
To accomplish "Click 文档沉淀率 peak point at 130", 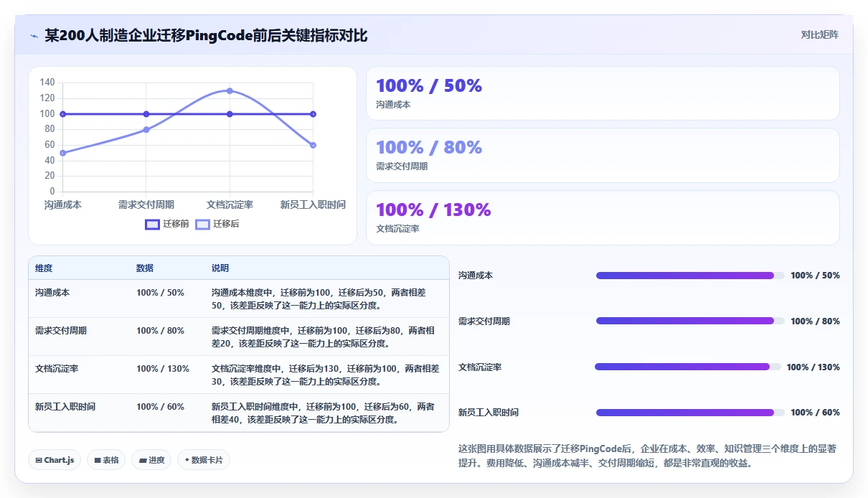I will (x=230, y=90).
